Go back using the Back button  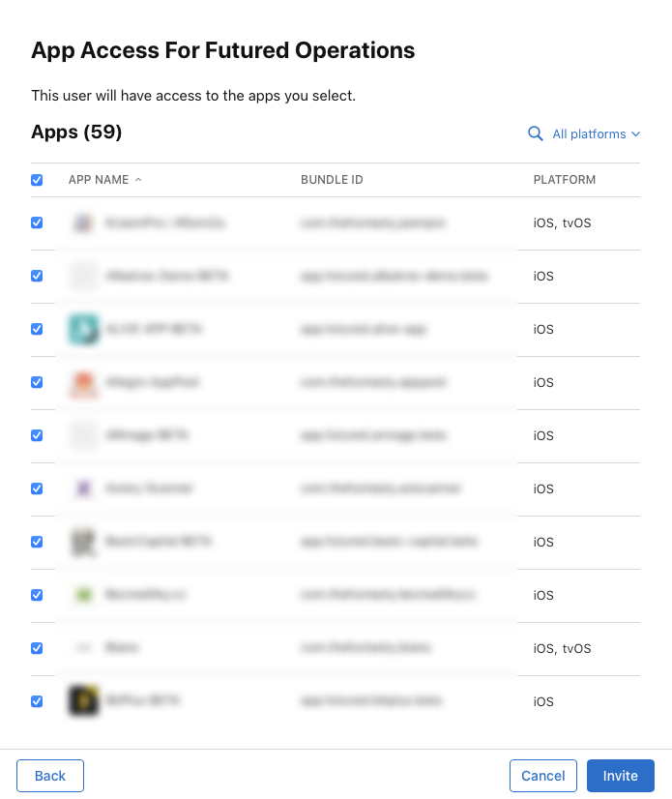(x=50, y=776)
